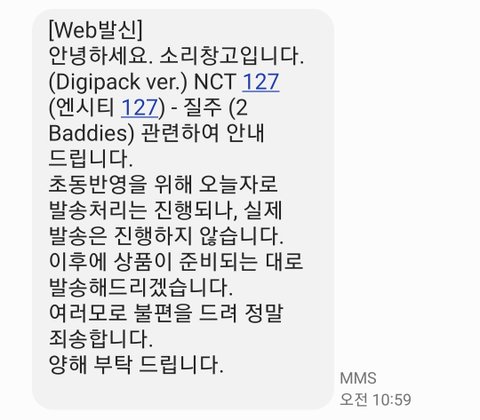Screen dimensions: 480x420
Task: Click the 발송처리는 진행되나, 실제 line
Action: (166, 210)
